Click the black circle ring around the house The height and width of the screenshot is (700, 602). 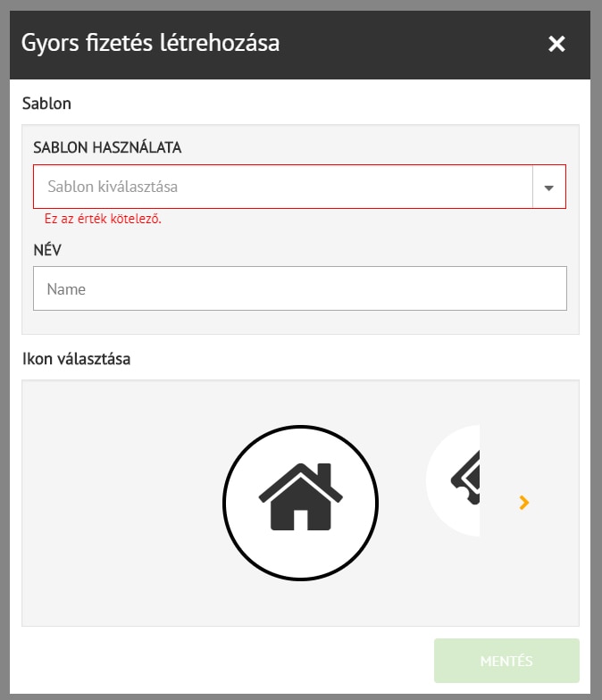[225, 501]
